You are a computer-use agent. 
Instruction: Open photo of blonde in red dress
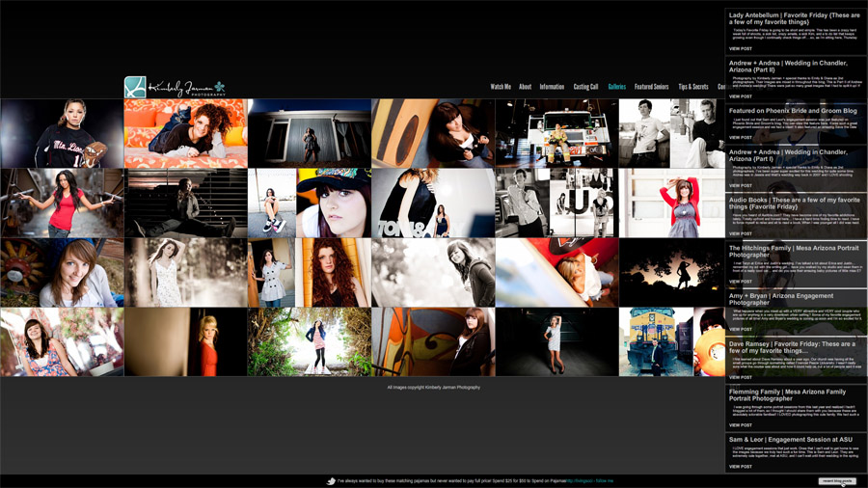click(x=186, y=342)
